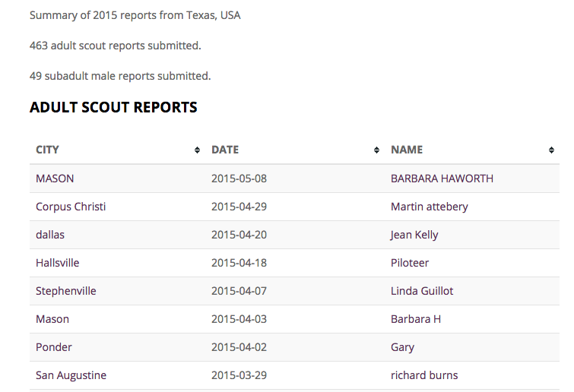Open the MASON city report link

tap(55, 179)
